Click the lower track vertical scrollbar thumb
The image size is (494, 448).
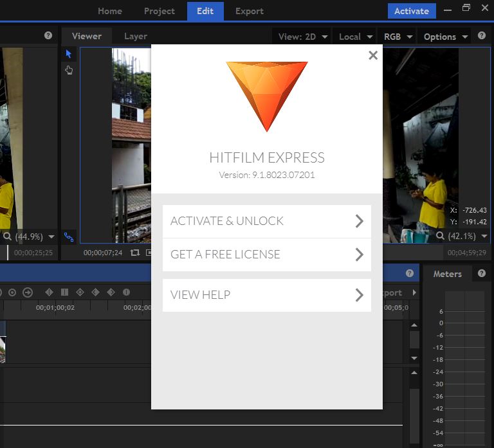[x=414, y=415]
